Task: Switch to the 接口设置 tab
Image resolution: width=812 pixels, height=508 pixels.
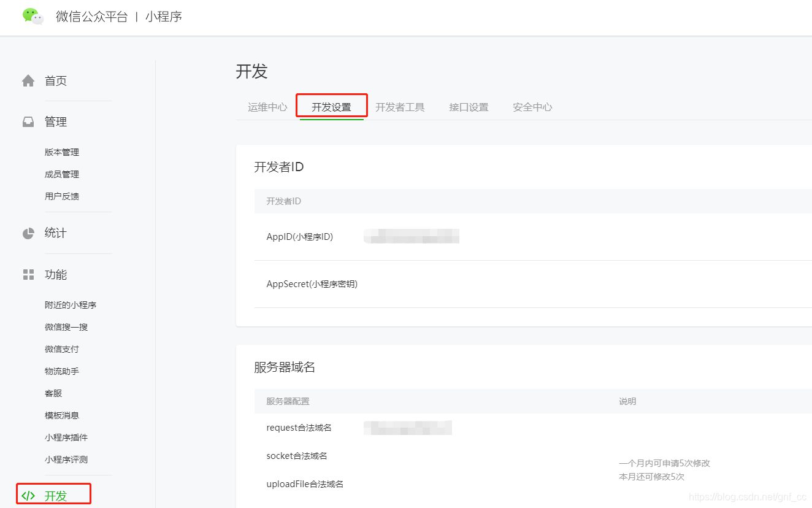Action: tap(468, 106)
